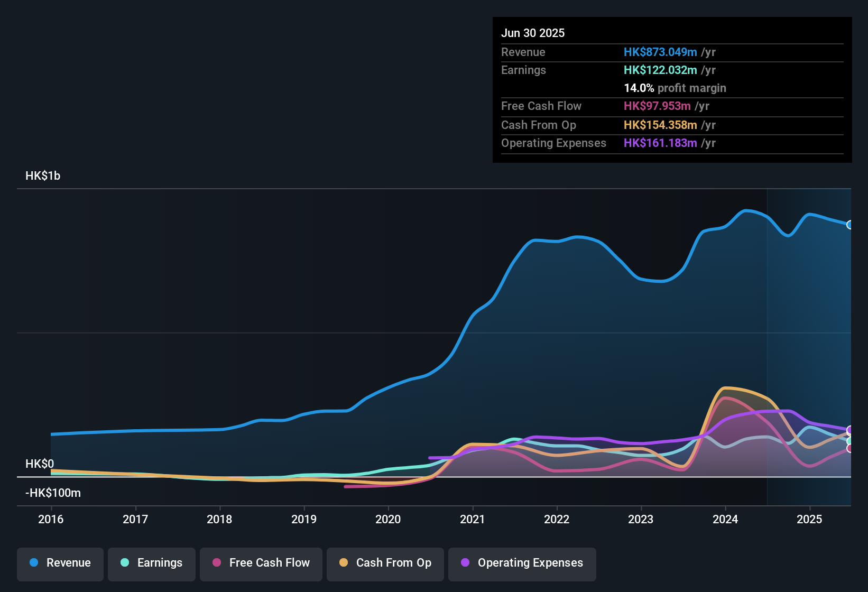The height and width of the screenshot is (592, 868).
Task: Click the 14.0% profit margin row
Action: point(675,88)
